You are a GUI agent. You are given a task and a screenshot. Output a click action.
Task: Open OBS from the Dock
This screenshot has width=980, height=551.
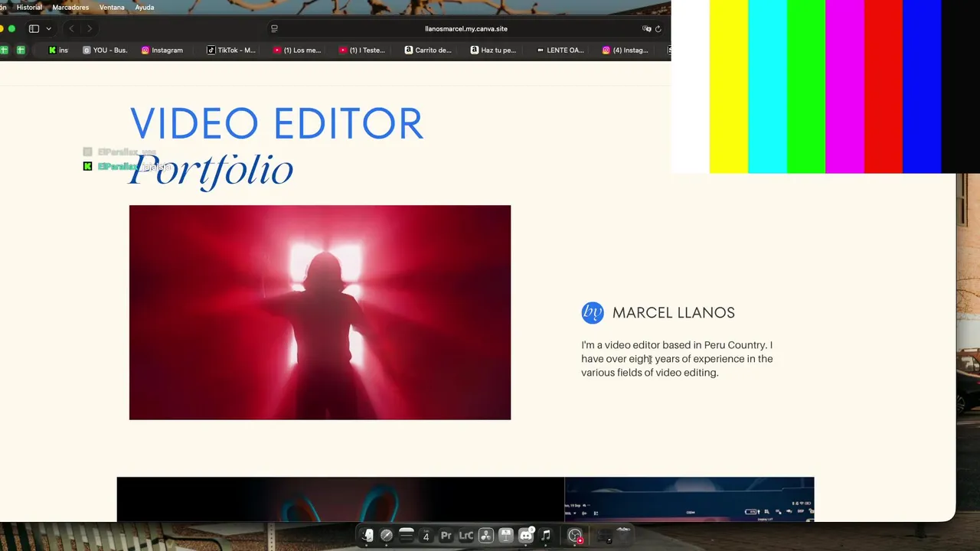pos(575,536)
